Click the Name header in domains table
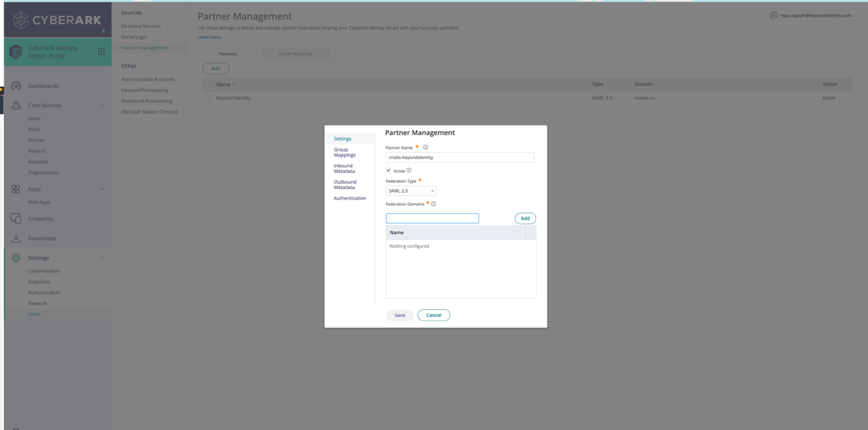The height and width of the screenshot is (430, 868). click(397, 233)
